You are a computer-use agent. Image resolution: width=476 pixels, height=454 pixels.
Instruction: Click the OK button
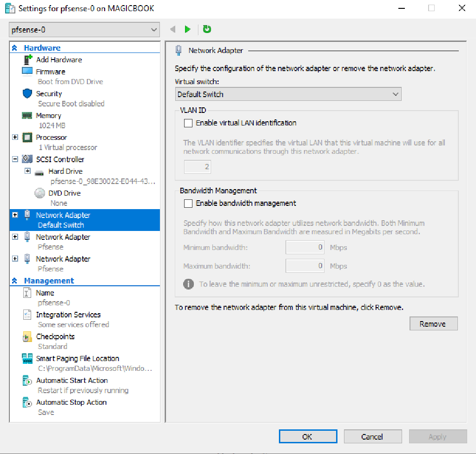[x=308, y=436]
